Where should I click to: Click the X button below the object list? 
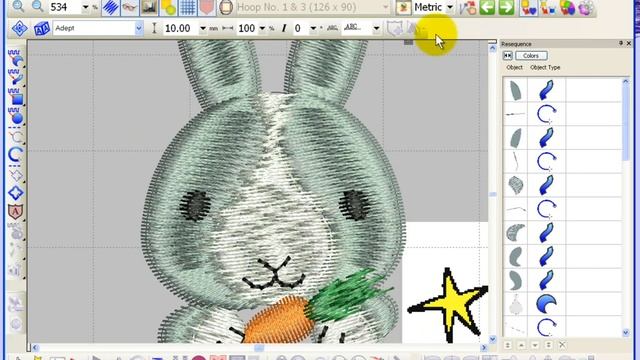point(562,345)
